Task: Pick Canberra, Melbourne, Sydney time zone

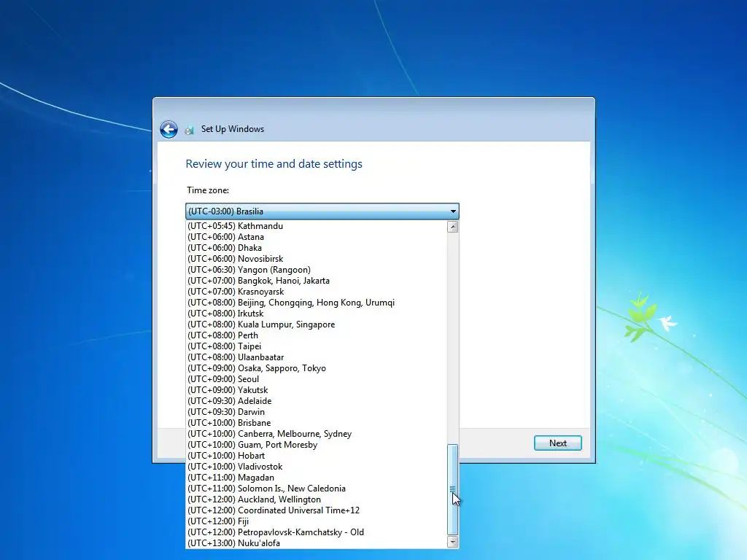Action: tap(317, 434)
